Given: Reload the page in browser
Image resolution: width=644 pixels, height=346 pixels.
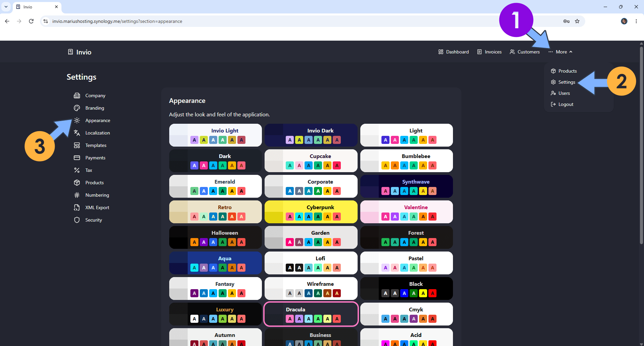Looking at the screenshot, I should pos(31,21).
